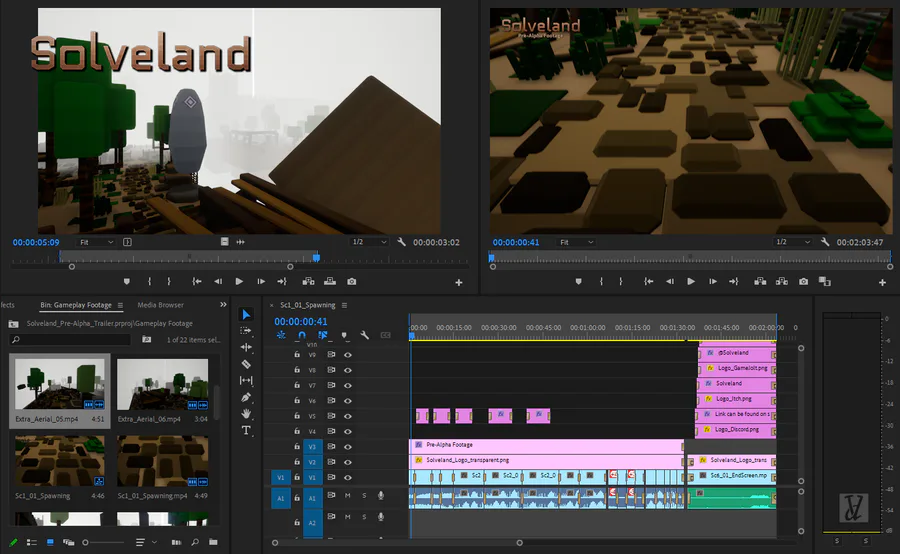The height and width of the screenshot is (554, 900).
Task: Open Sc1_01_Spawning sequence panel menu
Action: (344, 305)
